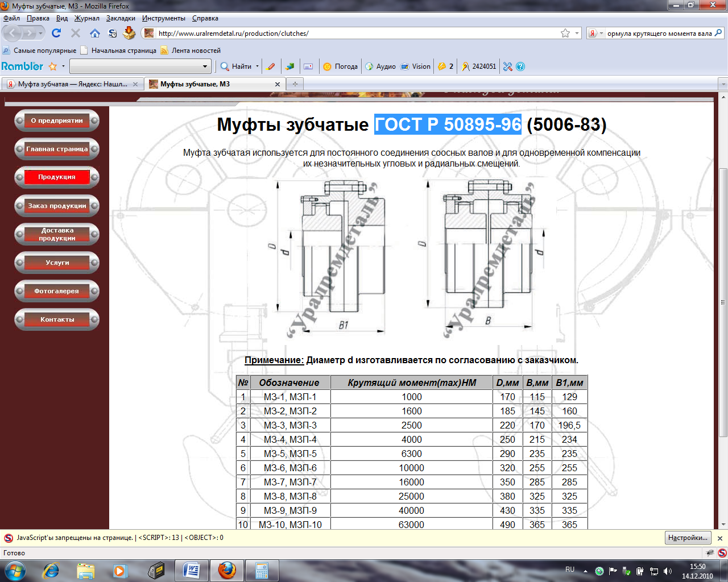The height and width of the screenshot is (582, 728).
Task: Open Rambler toolbar settings wrench icon
Action: point(508,66)
